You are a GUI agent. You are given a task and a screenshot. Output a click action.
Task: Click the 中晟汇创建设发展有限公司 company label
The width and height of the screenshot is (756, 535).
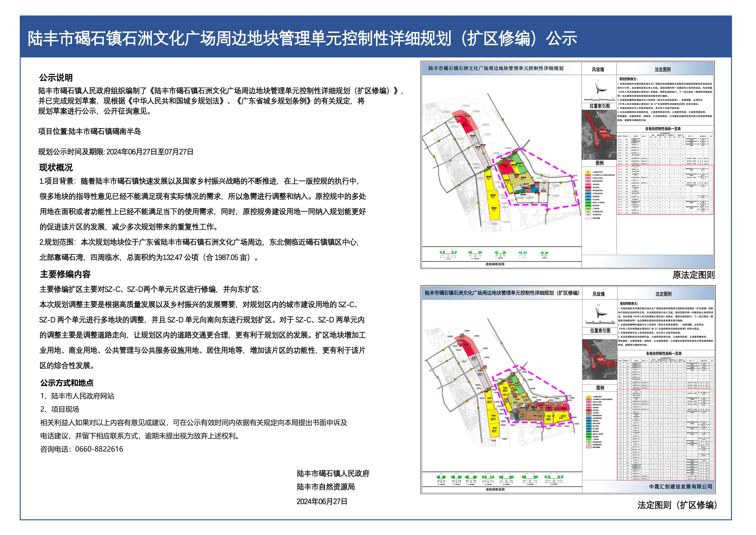(x=680, y=486)
